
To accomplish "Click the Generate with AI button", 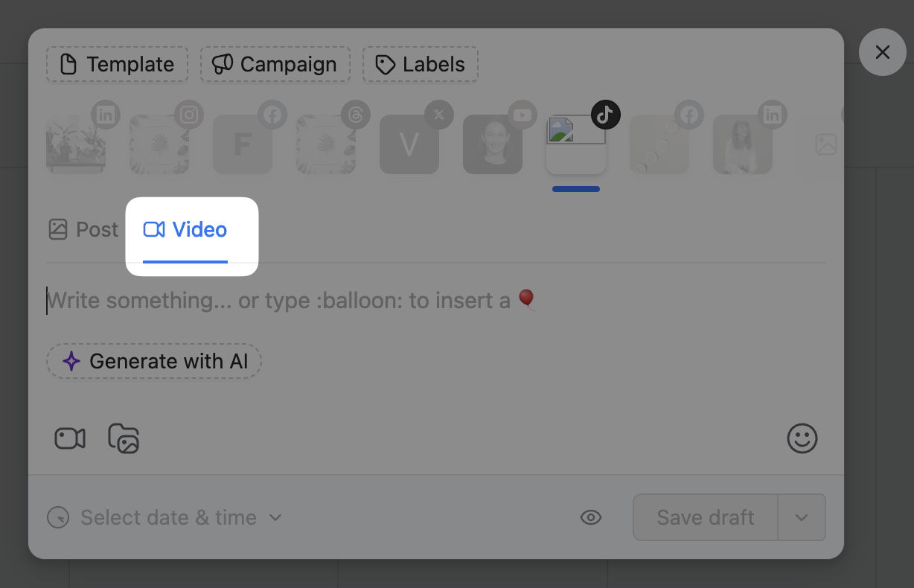I will point(154,361).
